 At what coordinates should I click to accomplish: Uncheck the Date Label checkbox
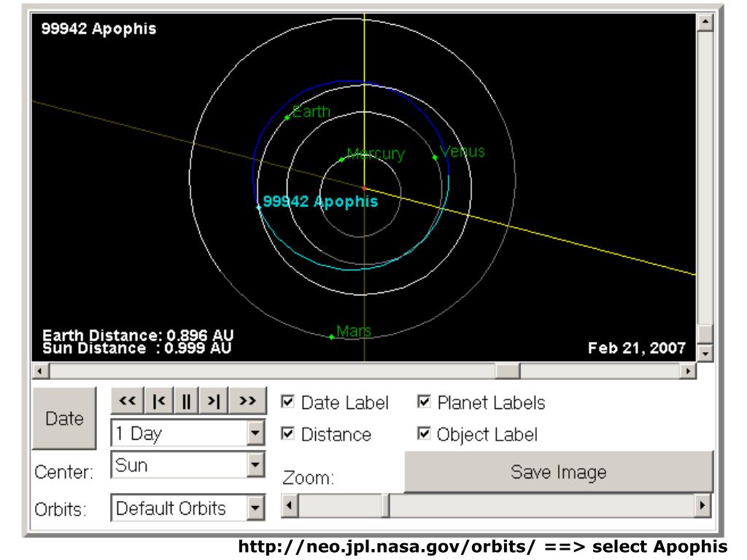coord(287,402)
